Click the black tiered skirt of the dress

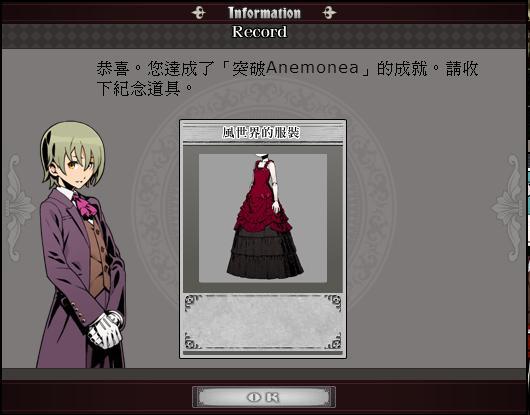[265, 253]
